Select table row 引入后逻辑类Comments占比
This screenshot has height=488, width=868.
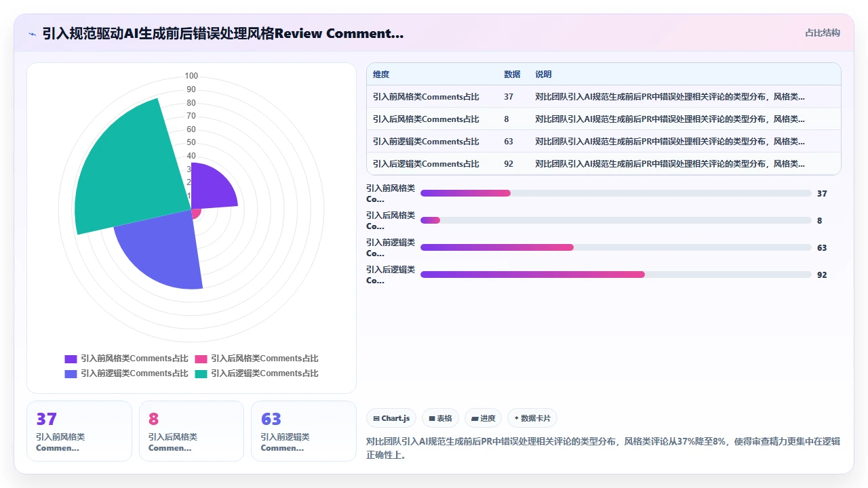(x=604, y=164)
